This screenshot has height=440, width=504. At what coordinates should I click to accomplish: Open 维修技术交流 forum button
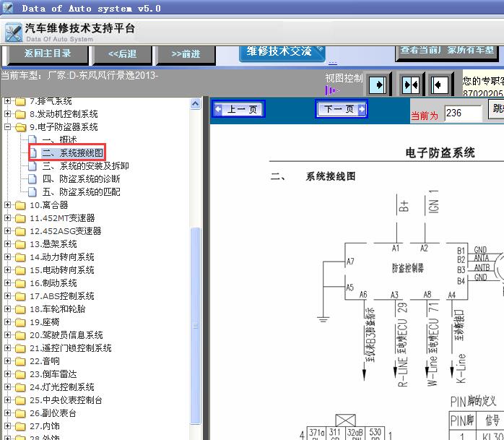[x=282, y=53]
